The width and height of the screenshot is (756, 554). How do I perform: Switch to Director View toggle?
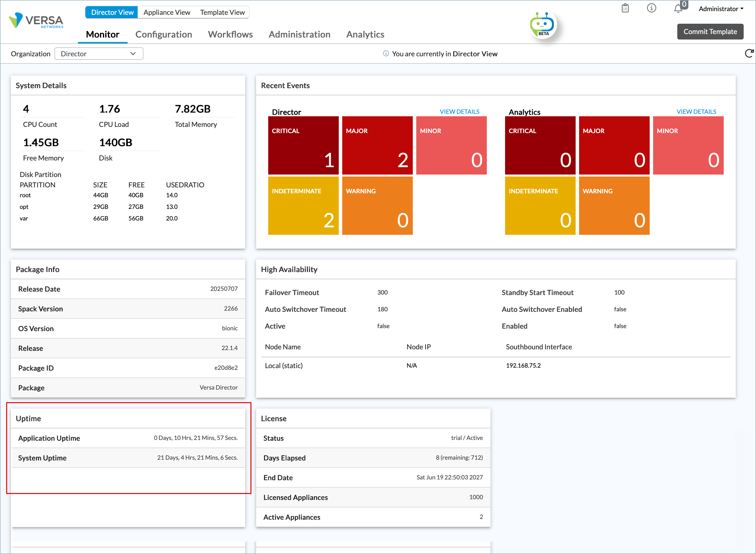(x=112, y=12)
